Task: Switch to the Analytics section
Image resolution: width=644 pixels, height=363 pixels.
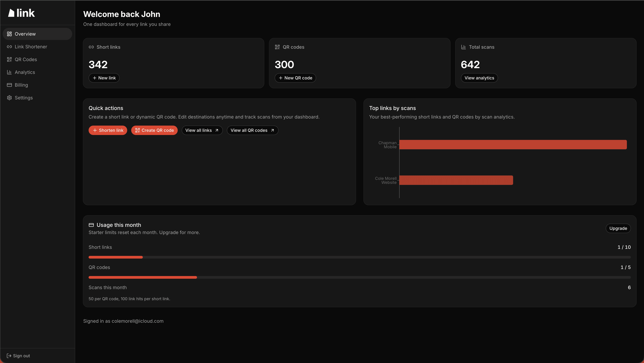Action: [x=25, y=72]
